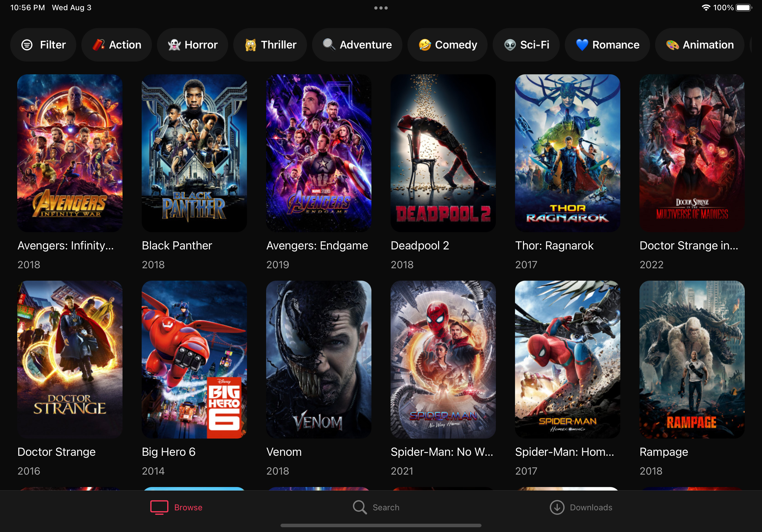
Task: Toggle the Horror genre chip
Action: [192, 45]
